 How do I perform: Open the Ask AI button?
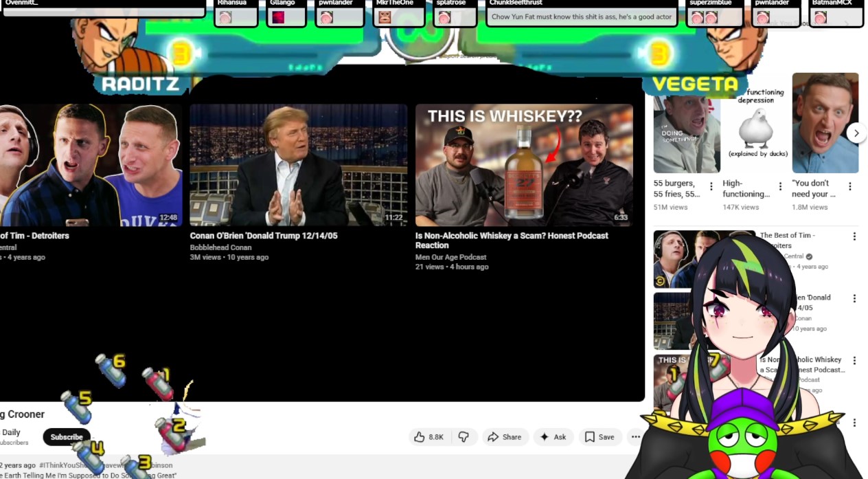point(553,437)
